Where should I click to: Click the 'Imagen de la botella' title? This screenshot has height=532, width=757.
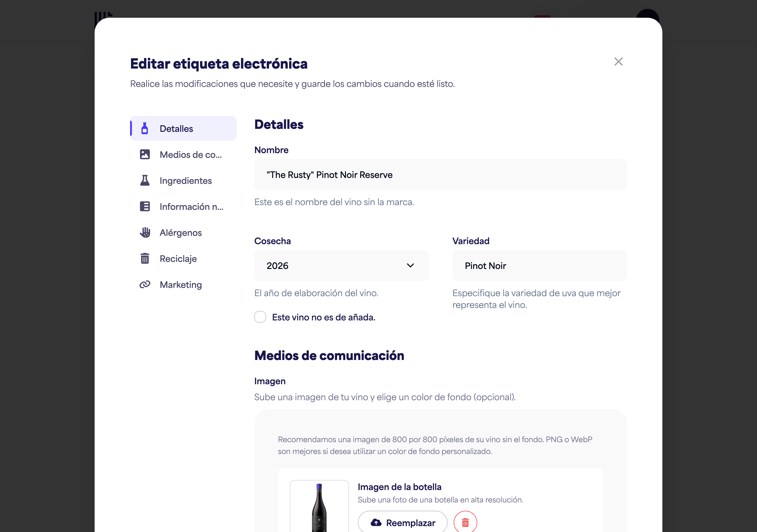(x=399, y=486)
